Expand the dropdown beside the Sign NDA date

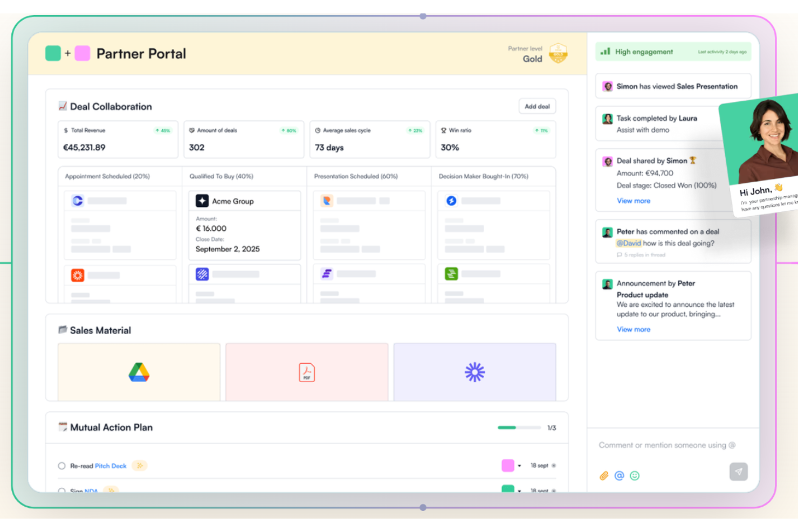(520, 489)
